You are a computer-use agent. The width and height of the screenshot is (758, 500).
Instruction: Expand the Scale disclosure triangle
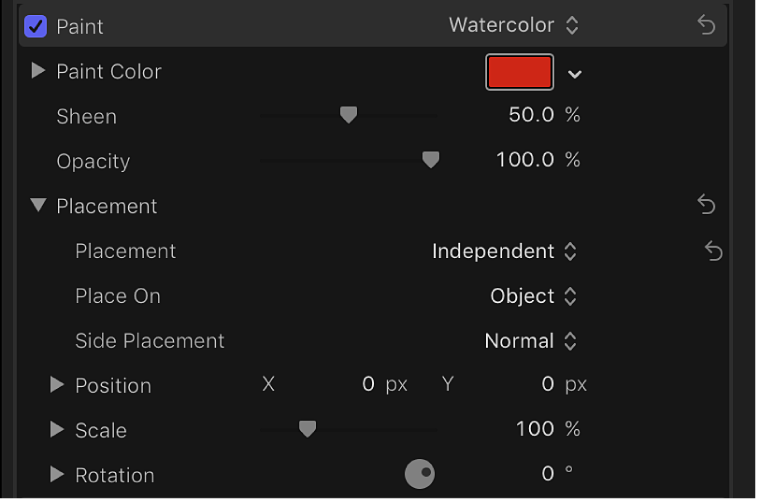tap(57, 430)
